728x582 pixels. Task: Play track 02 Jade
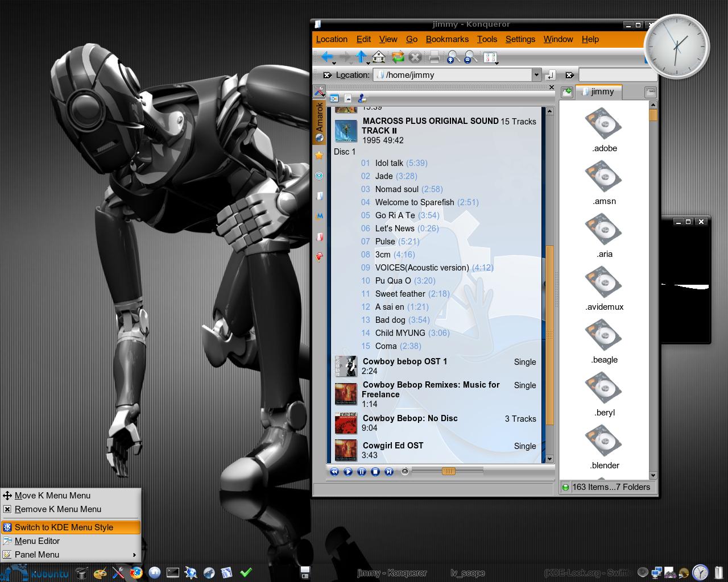click(x=389, y=176)
